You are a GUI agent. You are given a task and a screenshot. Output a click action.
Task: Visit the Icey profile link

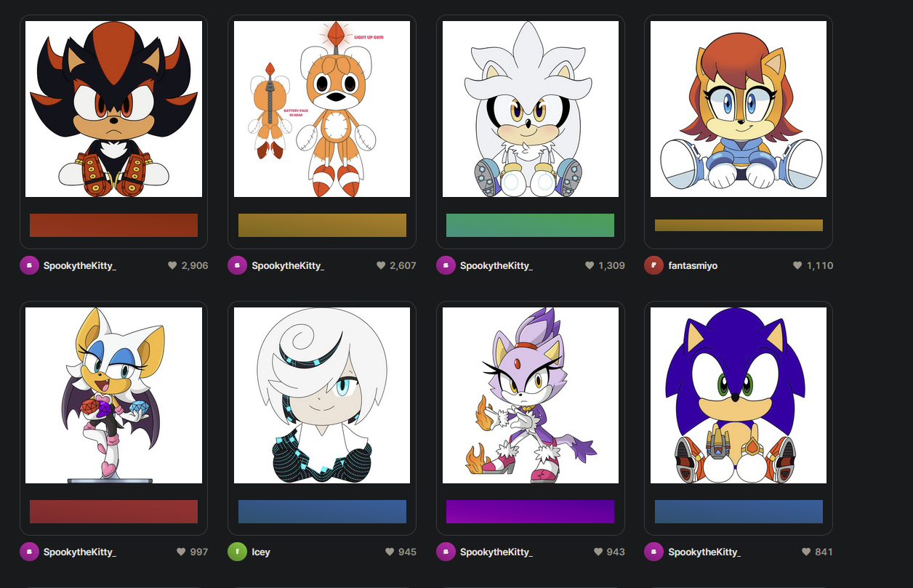[x=261, y=552]
